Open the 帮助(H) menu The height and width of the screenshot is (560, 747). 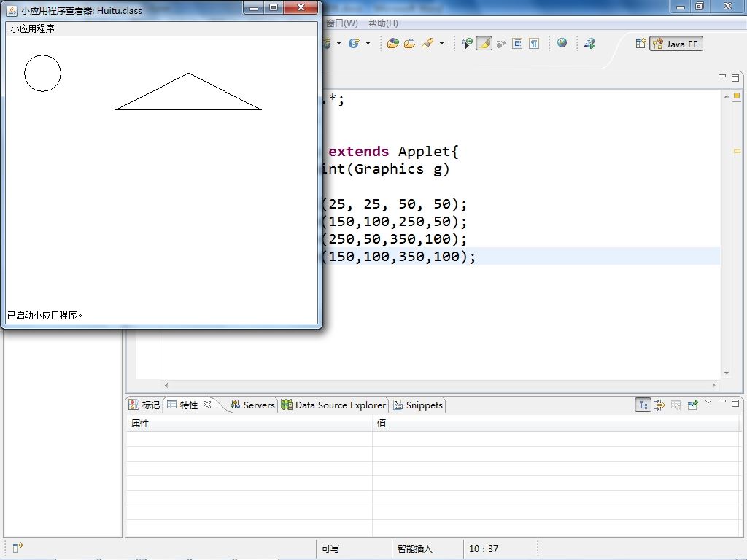pyautogui.click(x=383, y=23)
